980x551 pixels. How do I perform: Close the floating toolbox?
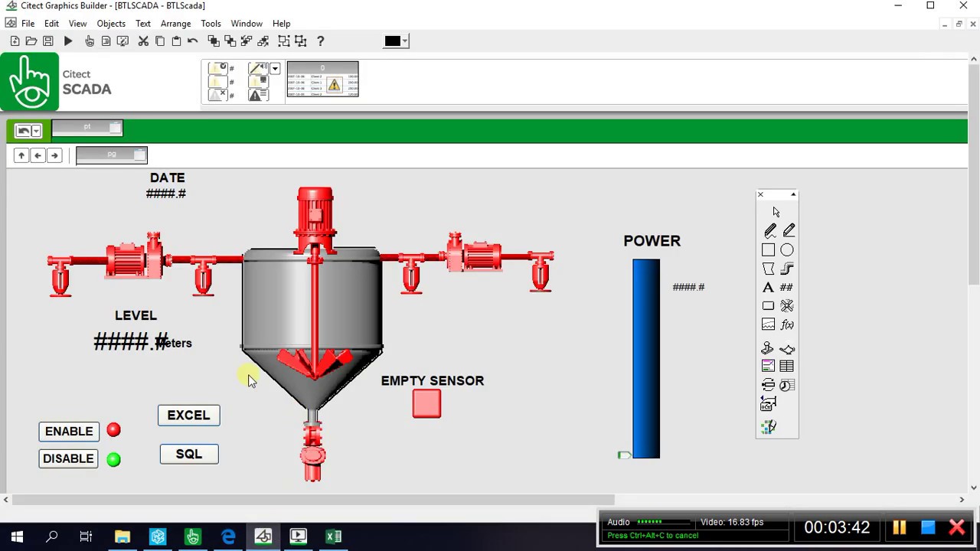pos(760,194)
